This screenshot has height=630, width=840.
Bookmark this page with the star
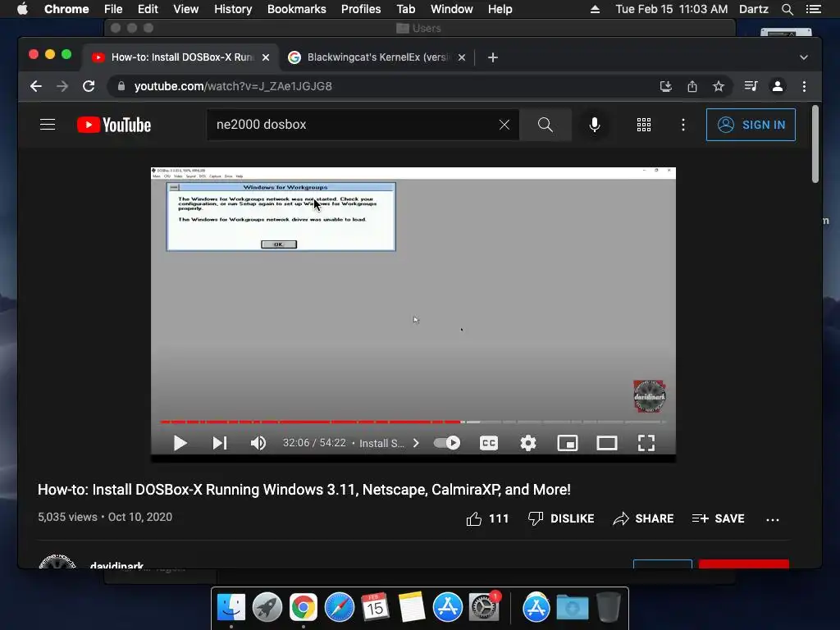(x=719, y=86)
